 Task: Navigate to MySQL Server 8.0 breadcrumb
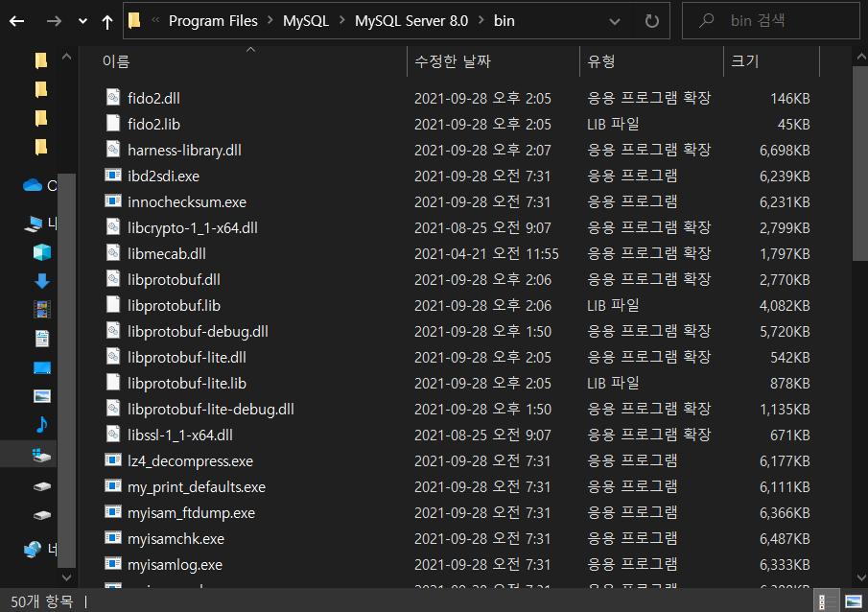411,21
